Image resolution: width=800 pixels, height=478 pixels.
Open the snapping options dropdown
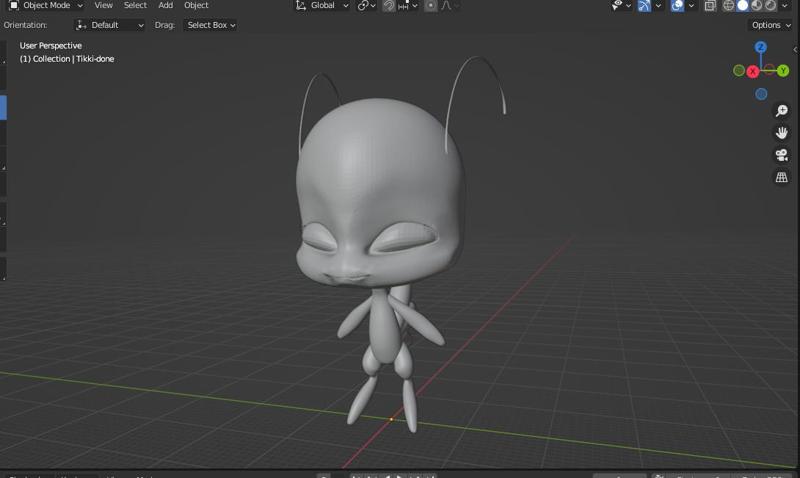(x=408, y=5)
